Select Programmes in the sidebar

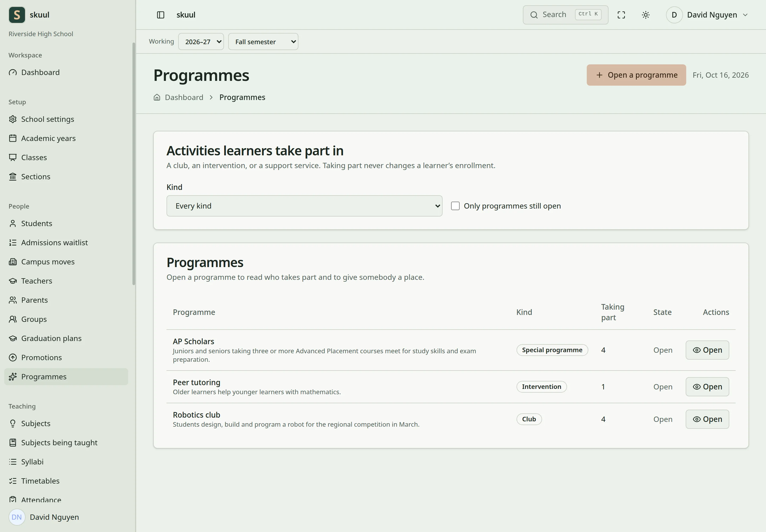pos(66,377)
